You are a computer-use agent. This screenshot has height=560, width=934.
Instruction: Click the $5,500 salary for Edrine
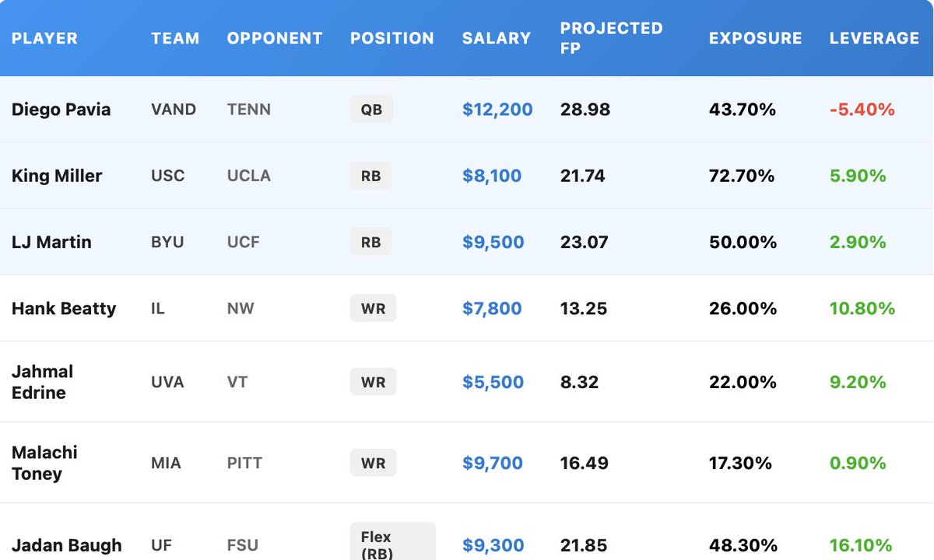click(493, 382)
